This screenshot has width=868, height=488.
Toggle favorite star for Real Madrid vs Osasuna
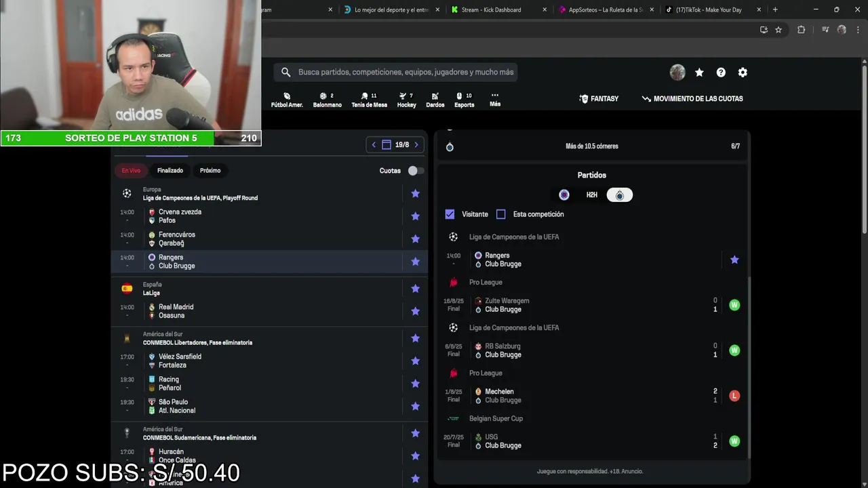(x=416, y=311)
